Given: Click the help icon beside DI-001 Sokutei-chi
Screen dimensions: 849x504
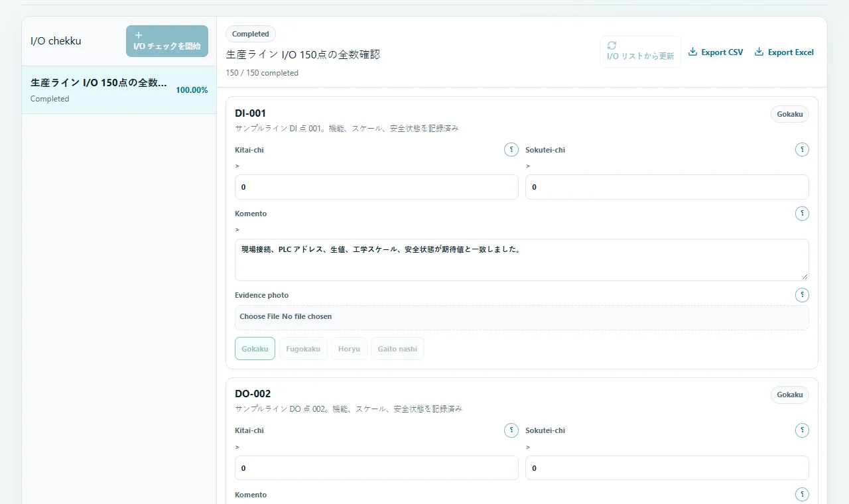Looking at the screenshot, I should [802, 150].
